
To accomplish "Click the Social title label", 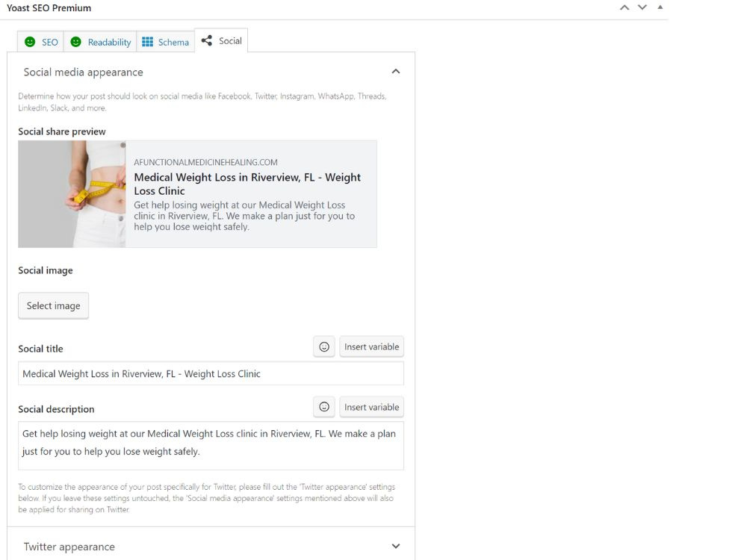I will 40,349.
